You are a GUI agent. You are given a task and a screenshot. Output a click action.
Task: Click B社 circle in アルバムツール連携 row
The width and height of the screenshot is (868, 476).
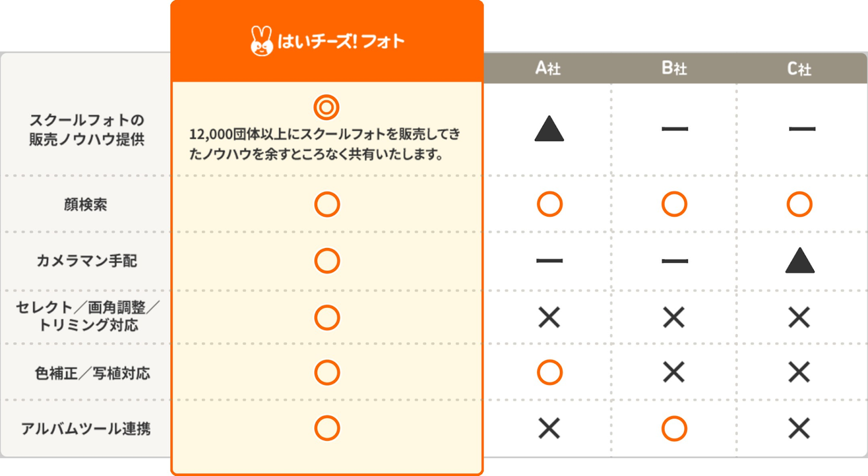tap(674, 429)
